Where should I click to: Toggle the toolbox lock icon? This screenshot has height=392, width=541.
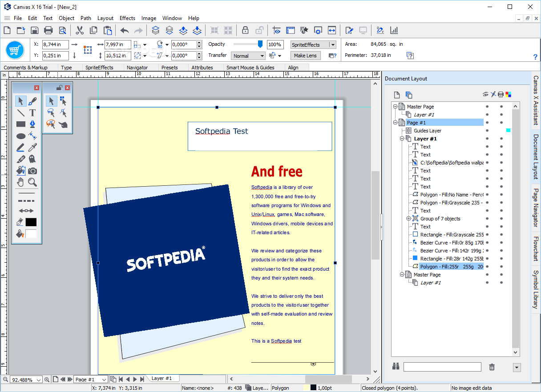click(59, 88)
